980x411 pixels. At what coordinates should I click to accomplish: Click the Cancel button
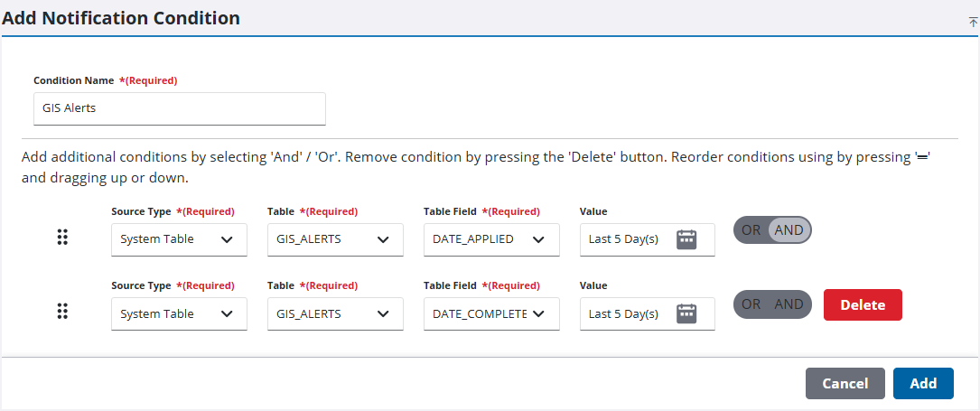pos(845,383)
